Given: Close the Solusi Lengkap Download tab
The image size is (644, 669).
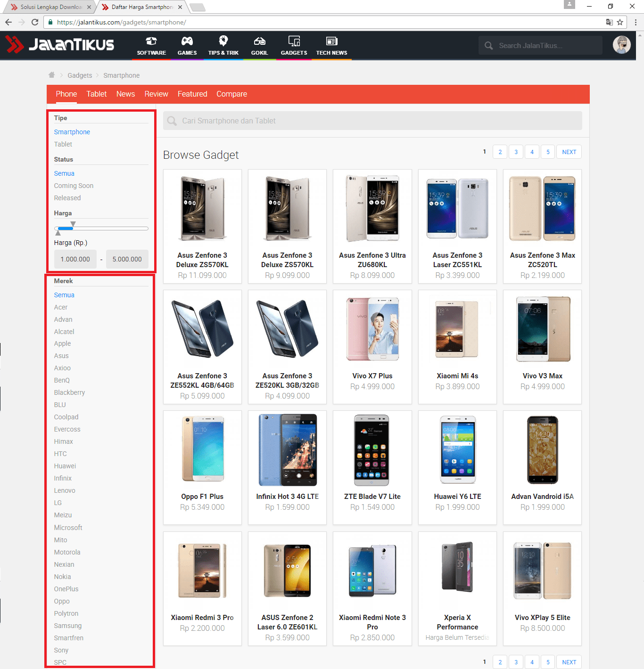Looking at the screenshot, I should [x=89, y=7].
